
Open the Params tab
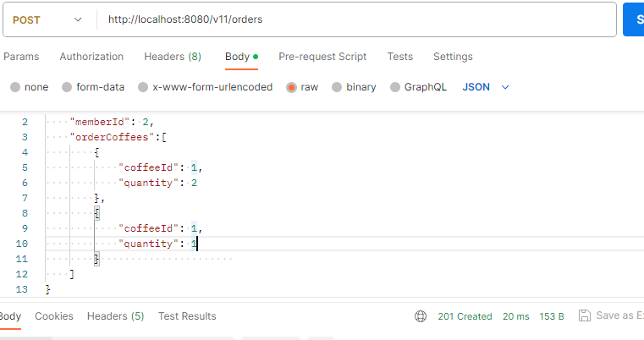[x=21, y=57]
